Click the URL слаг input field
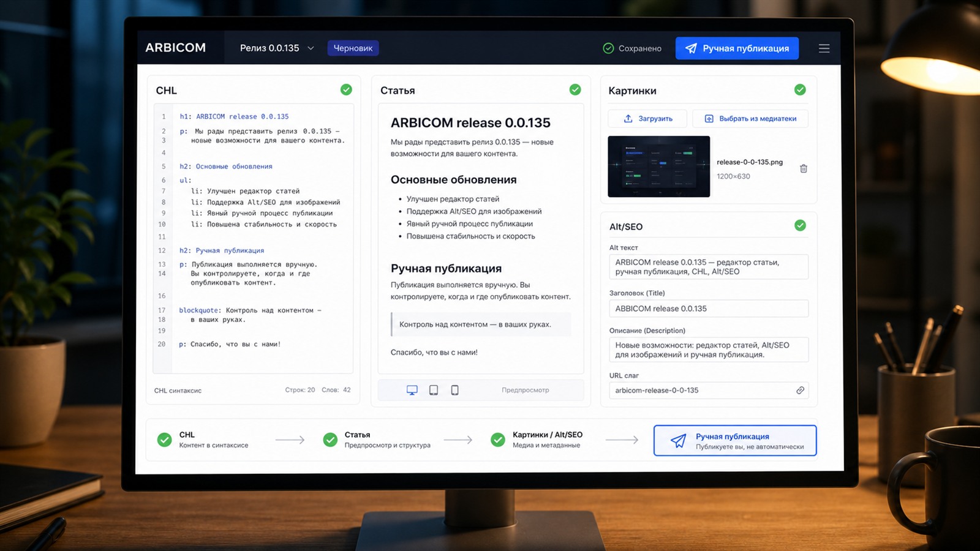Screen dimensions: 980x551 click(709, 390)
